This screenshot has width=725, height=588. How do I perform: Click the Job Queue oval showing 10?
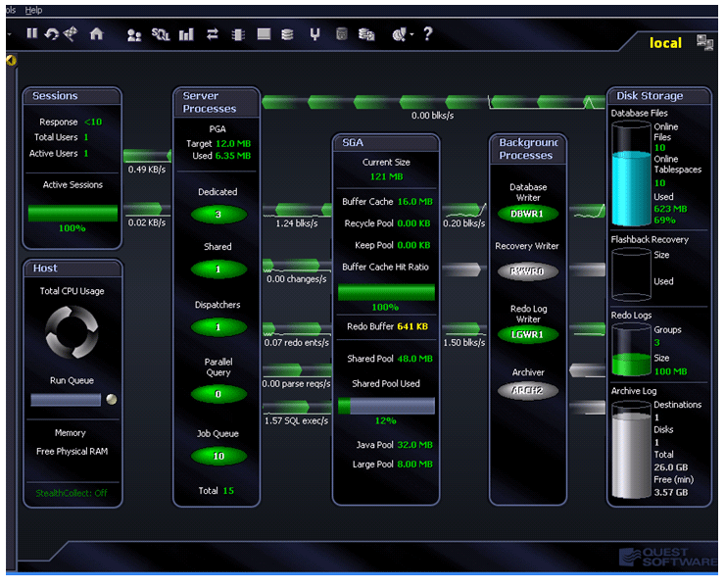(x=217, y=456)
